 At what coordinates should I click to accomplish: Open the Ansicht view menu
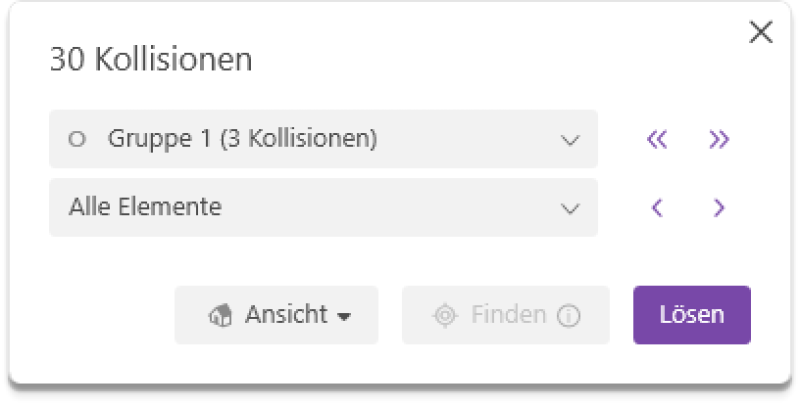point(277,315)
